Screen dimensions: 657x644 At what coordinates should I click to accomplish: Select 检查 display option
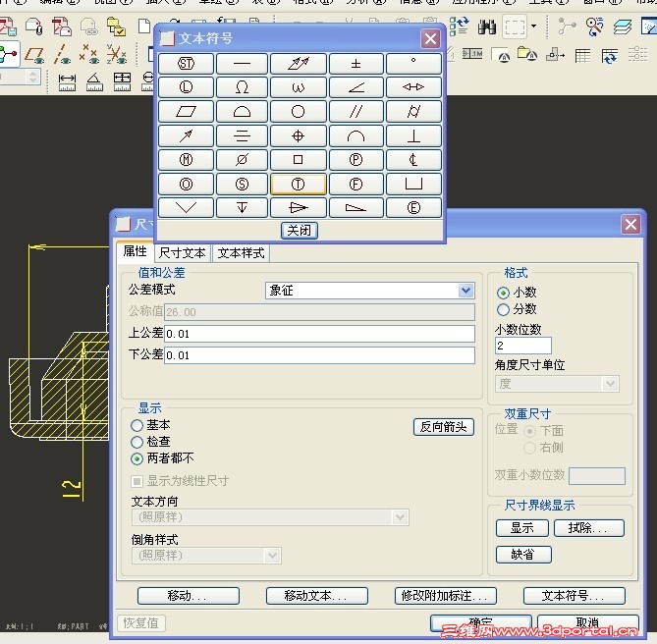click(x=137, y=442)
